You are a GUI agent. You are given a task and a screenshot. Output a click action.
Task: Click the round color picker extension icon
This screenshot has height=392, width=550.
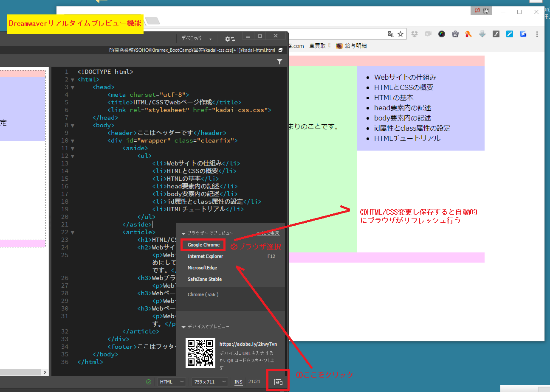pyautogui.click(x=442, y=34)
